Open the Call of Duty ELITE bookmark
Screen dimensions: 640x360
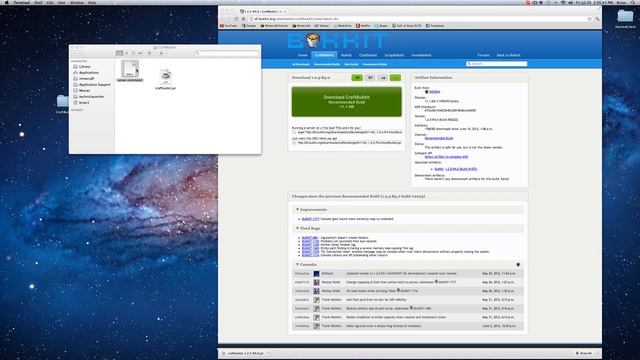coord(407,26)
